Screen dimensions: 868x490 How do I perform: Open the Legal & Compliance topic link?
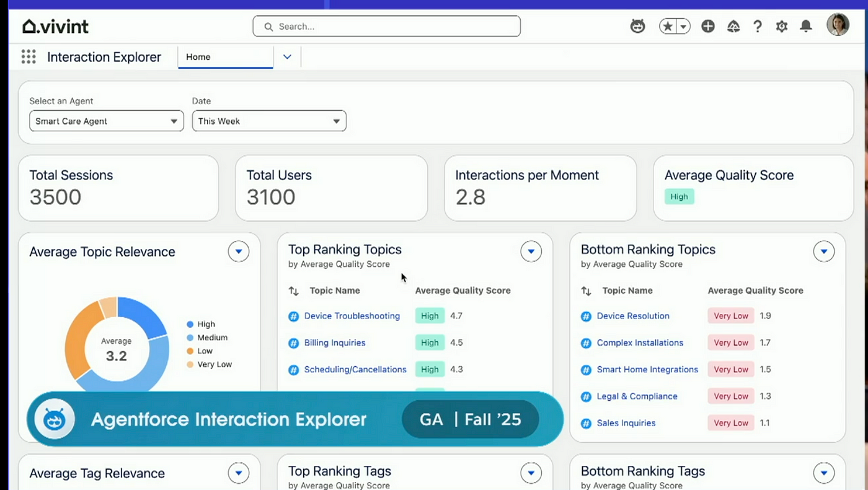point(637,396)
